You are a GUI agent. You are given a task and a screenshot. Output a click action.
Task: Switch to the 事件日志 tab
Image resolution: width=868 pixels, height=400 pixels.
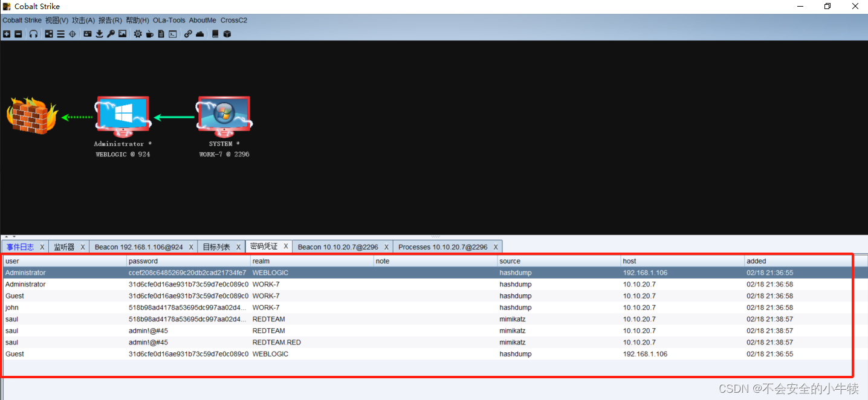pyautogui.click(x=21, y=247)
